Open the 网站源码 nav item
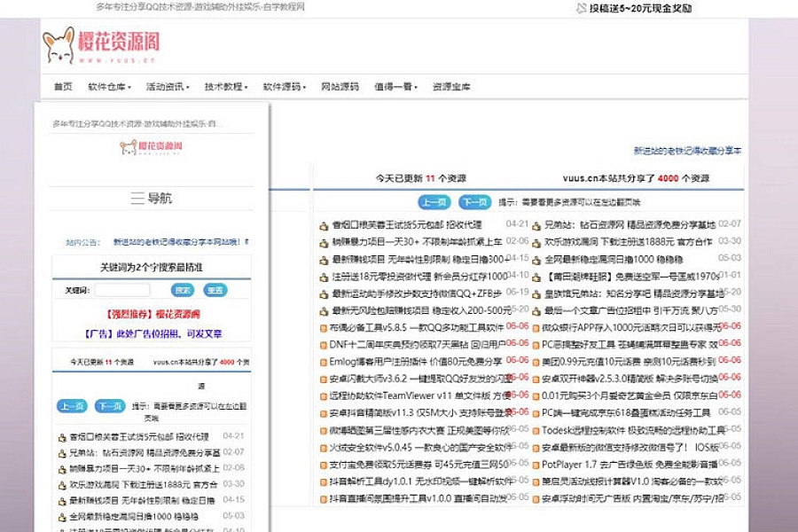The width and height of the screenshot is (798, 532). tap(340, 87)
